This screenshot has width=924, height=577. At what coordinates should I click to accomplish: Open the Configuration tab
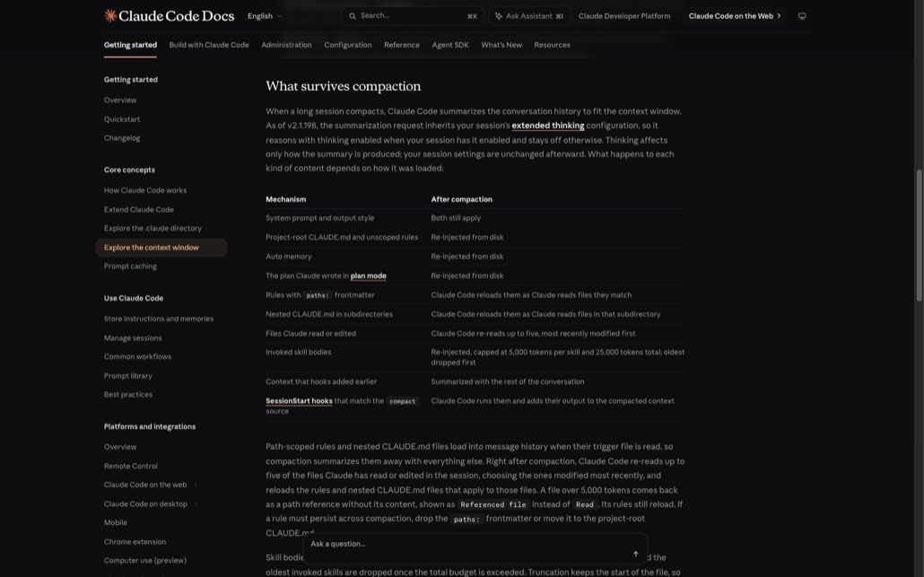(348, 45)
